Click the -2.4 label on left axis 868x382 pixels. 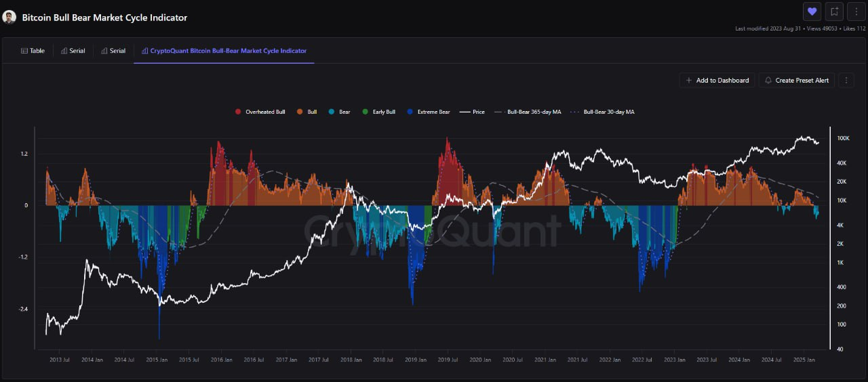(x=23, y=309)
